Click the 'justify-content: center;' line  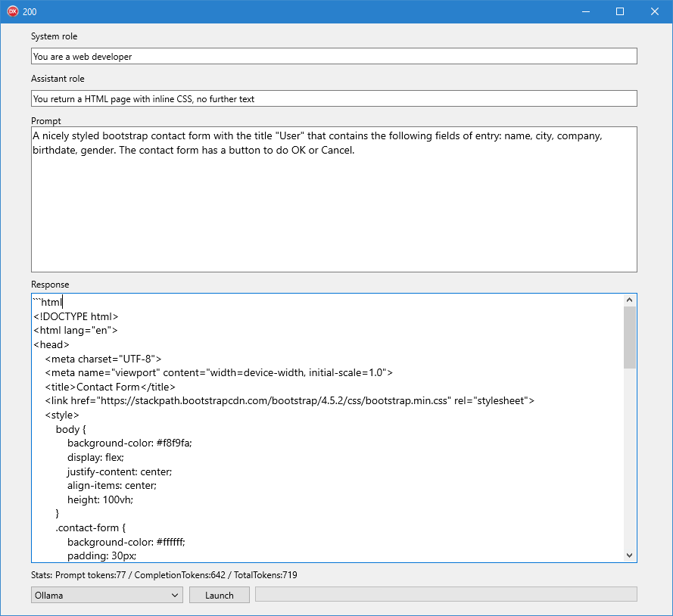tap(120, 471)
